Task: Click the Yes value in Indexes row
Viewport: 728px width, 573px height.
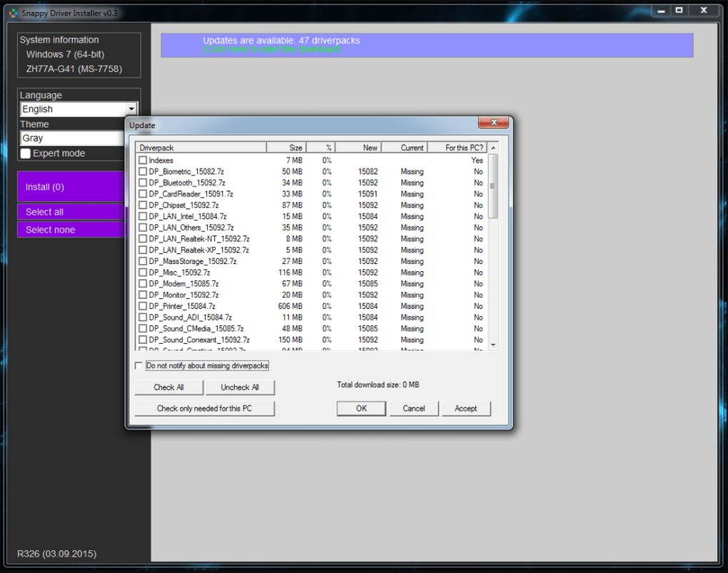Action: (x=477, y=161)
